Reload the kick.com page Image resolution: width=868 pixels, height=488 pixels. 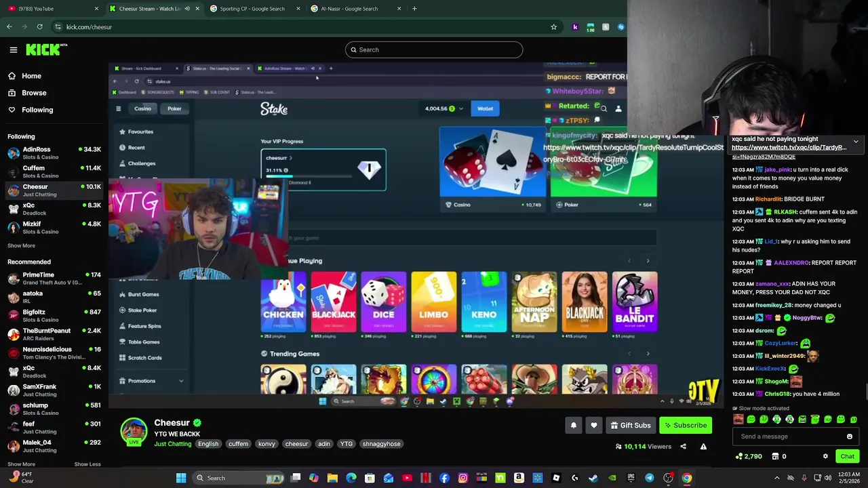pyautogui.click(x=39, y=27)
